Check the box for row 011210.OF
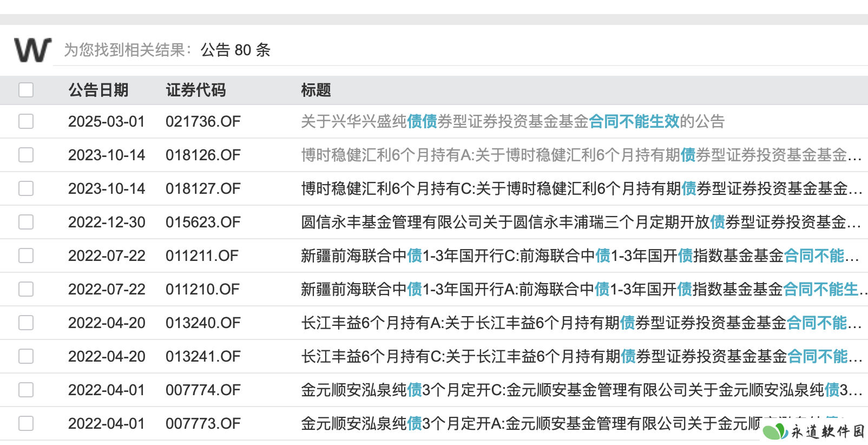Viewport: 868px width, 445px height. click(26, 289)
